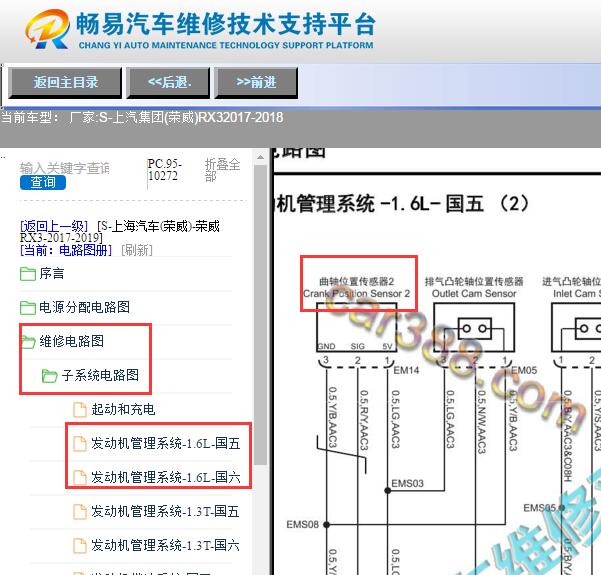Viewport: 601px width, 575px height.
Task: Click the 刷新 refresh link
Action: [x=137, y=250]
